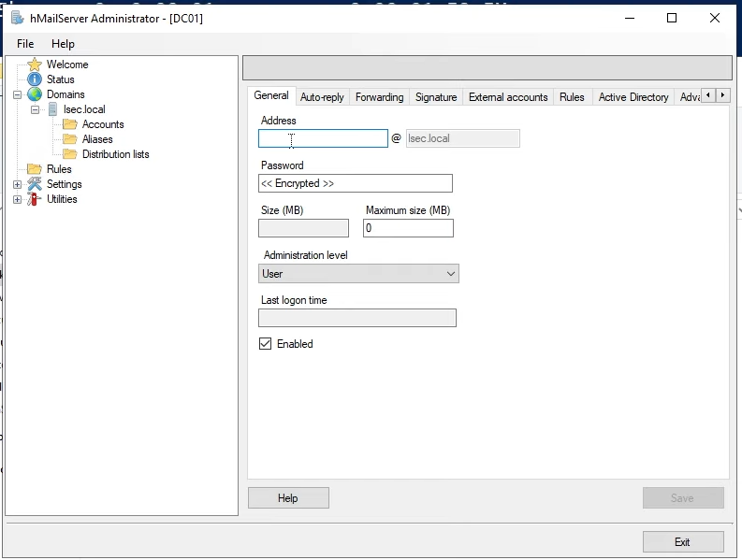Click the Size (MB) field

tap(304, 228)
